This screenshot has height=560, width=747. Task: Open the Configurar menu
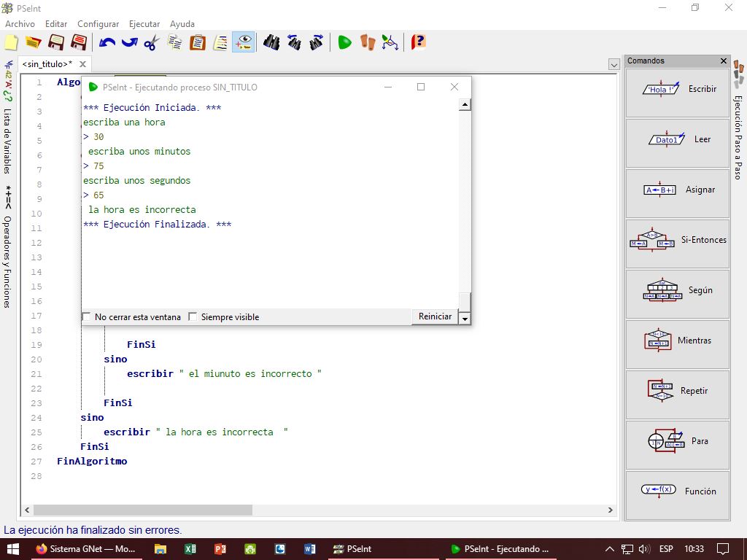(x=98, y=24)
